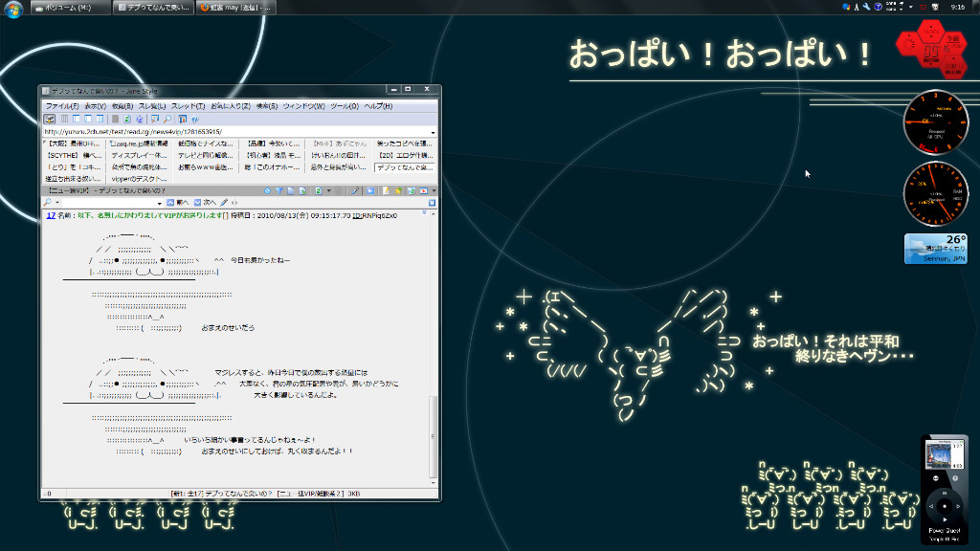Click the green reload icon in thread toolbar
980x551 pixels.
click(x=319, y=190)
